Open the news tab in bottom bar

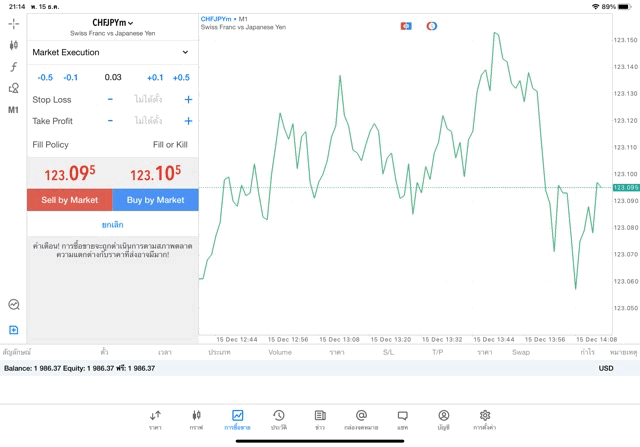pyautogui.click(x=320, y=420)
